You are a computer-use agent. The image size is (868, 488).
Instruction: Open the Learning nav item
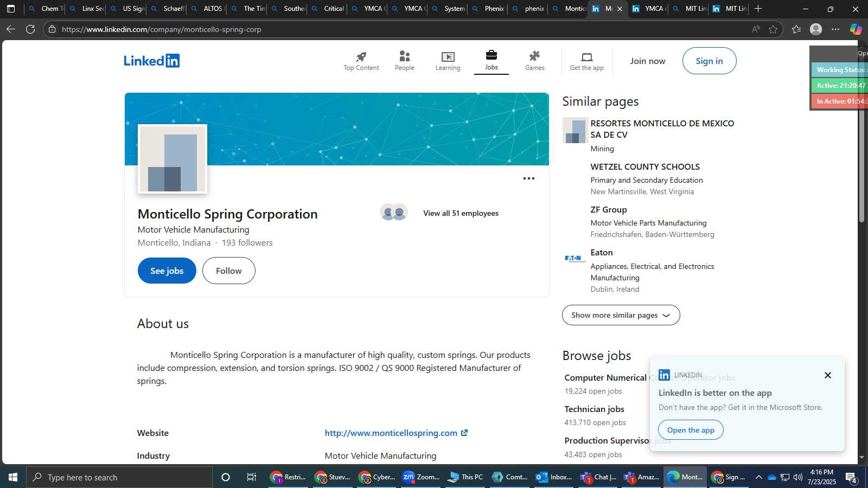[x=448, y=61]
